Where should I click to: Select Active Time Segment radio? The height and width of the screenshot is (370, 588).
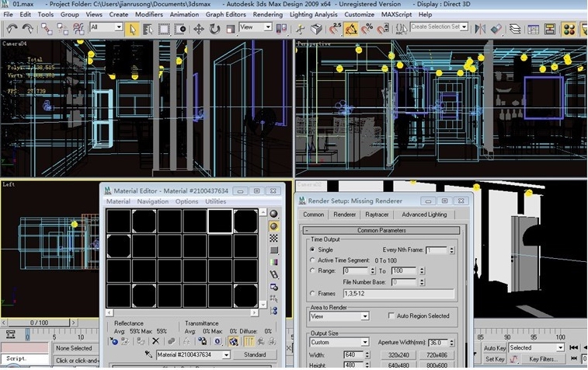[312, 260]
